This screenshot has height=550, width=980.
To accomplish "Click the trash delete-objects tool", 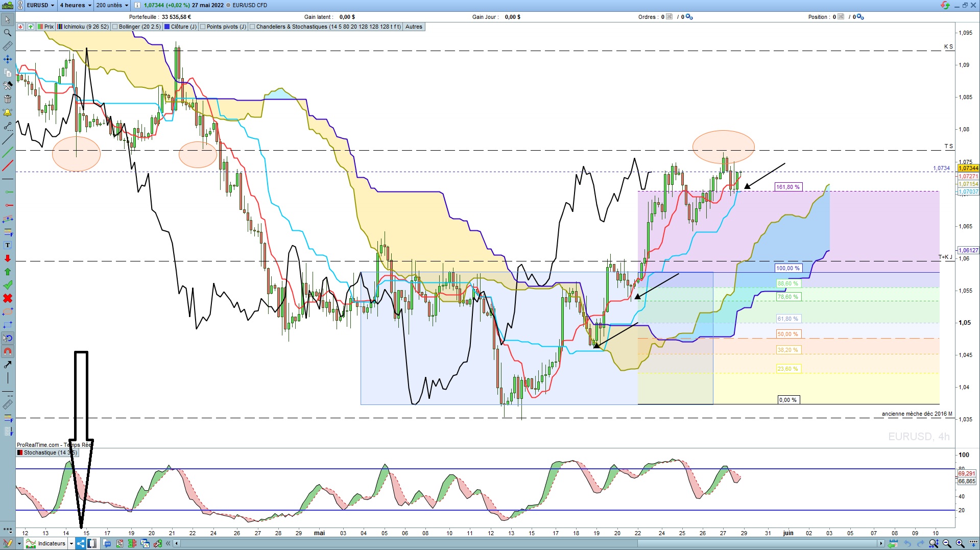I will click(8, 99).
